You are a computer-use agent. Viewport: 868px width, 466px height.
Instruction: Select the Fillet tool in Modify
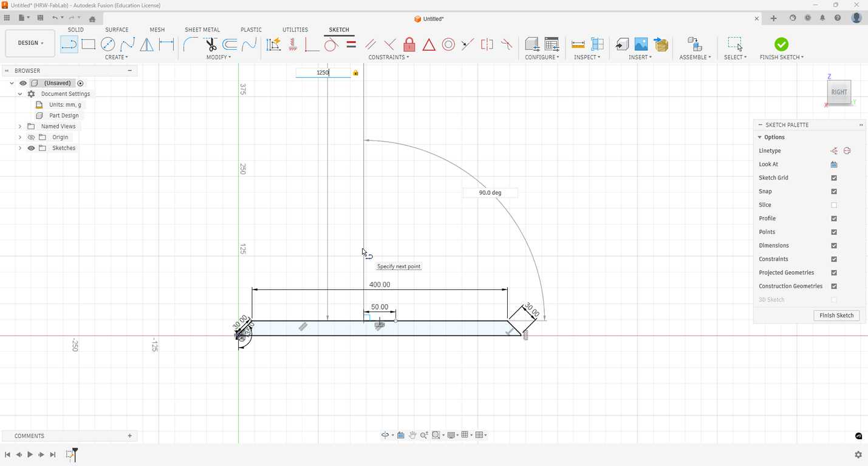190,44
